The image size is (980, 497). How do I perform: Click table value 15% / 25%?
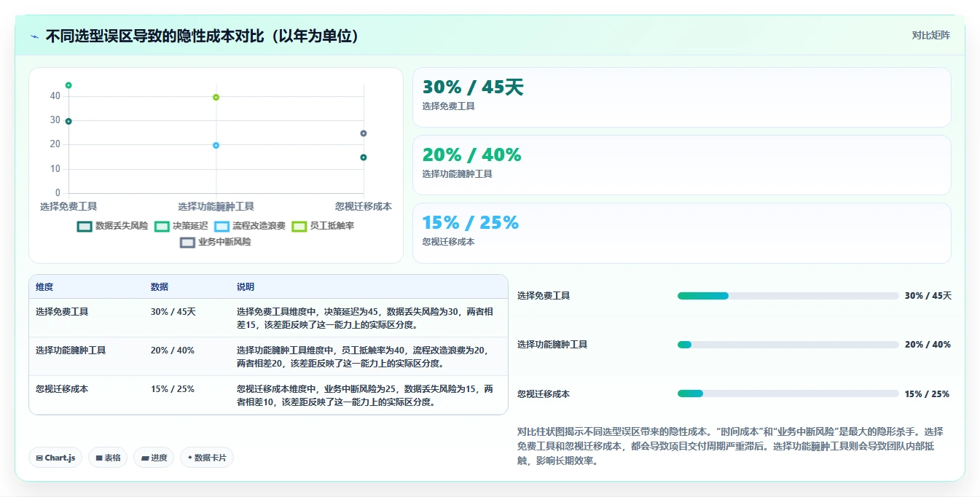[x=173, y=388]
